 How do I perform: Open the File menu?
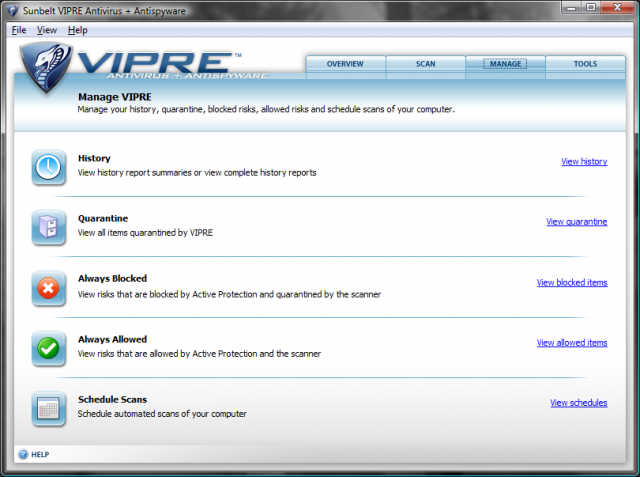point(19,30)
